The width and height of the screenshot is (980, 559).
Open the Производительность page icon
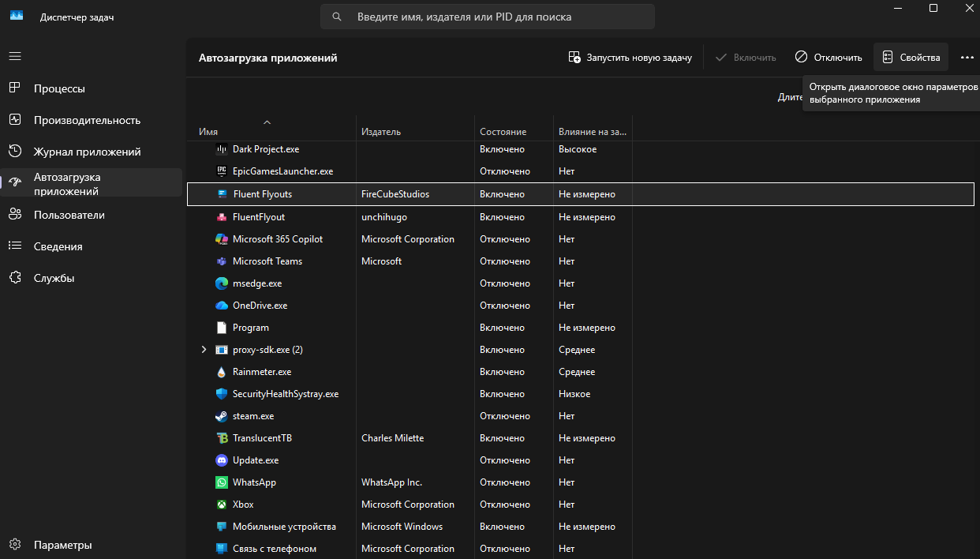[x=15, y=120]
